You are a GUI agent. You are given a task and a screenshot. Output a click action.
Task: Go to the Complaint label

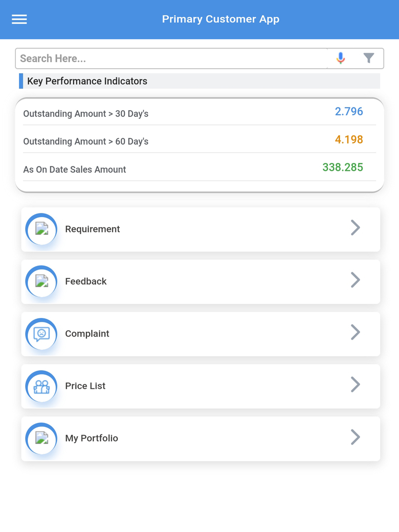point(87,334)
